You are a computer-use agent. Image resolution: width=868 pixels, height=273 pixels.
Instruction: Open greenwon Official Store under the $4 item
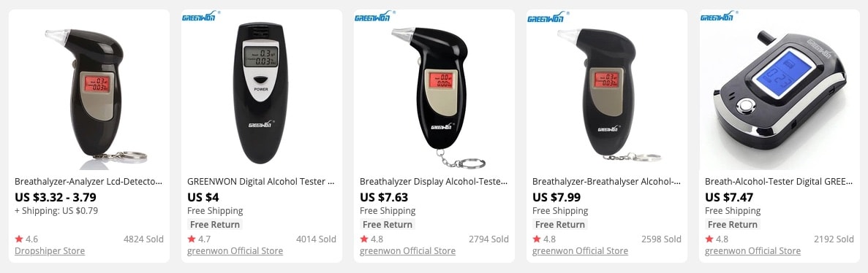pyautogui.click(x=235, y=251)
